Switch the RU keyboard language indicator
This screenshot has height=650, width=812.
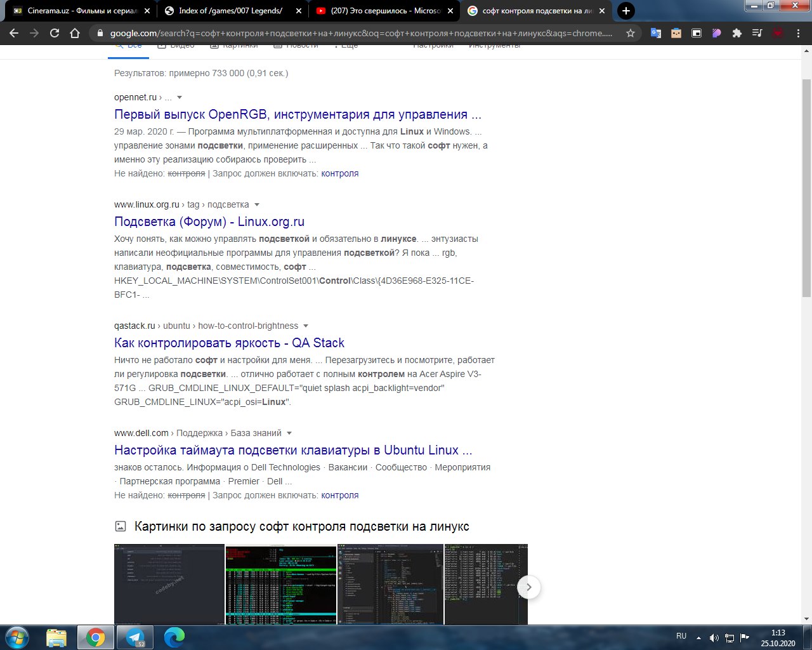(x=681, y=636)
